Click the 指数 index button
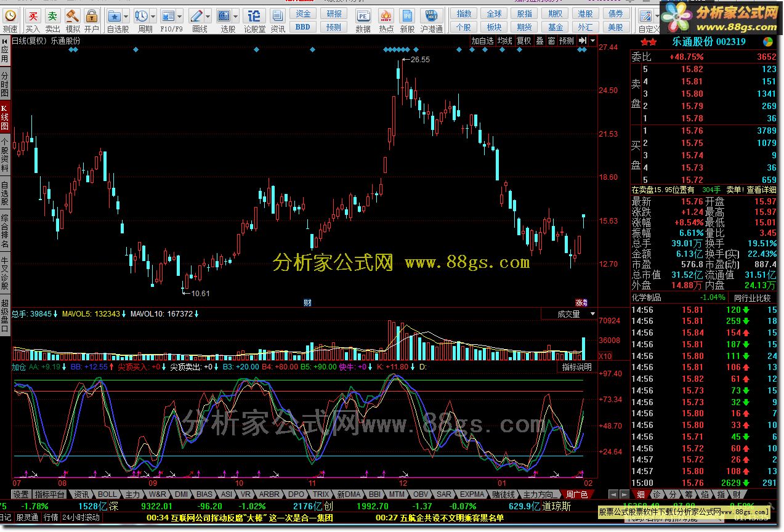Viewport: 784px width, 532px height. click(x=464, y=14)
